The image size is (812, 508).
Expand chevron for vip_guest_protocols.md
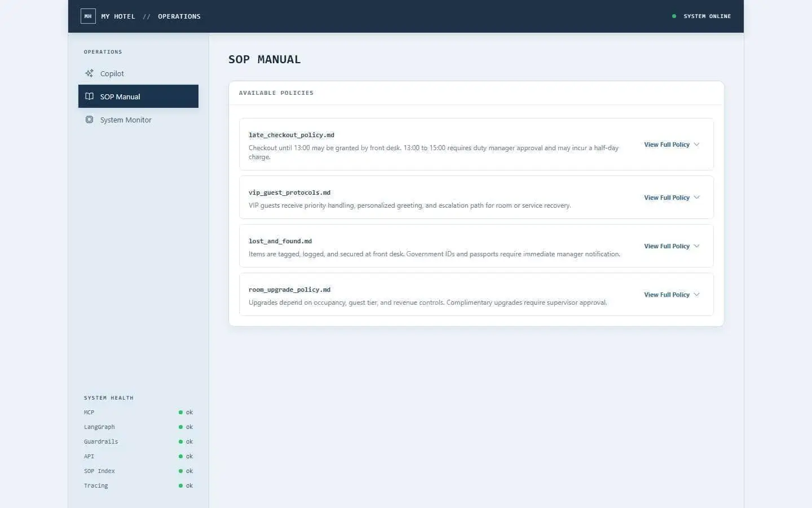pos(696,198)
